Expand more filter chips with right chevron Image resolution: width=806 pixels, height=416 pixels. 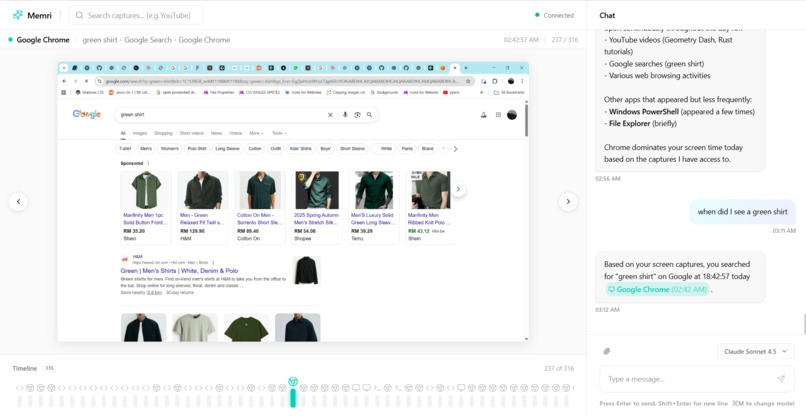[455, 149]
